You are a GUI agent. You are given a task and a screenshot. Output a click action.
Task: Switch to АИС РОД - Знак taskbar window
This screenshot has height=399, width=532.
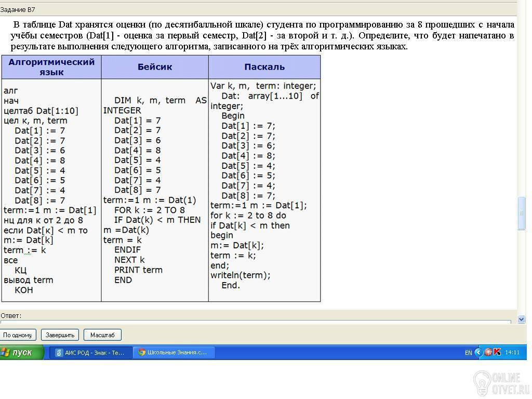point(90,353)
